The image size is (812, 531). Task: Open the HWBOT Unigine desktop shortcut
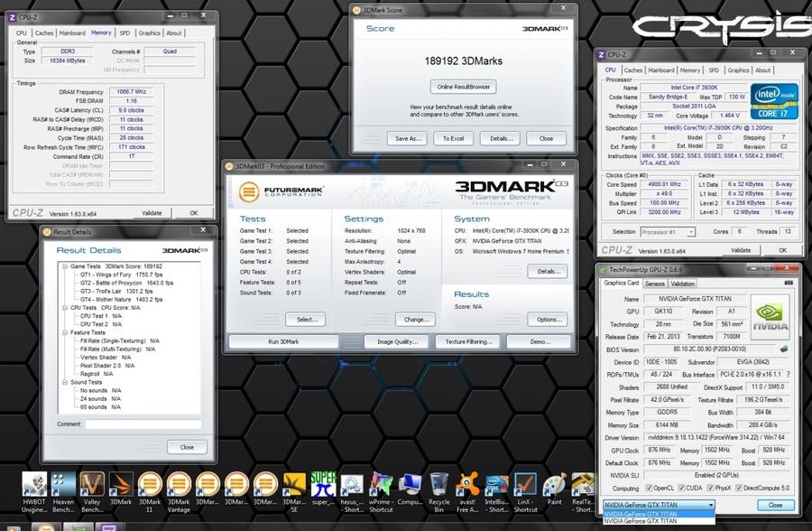click(x=34, y=491)
